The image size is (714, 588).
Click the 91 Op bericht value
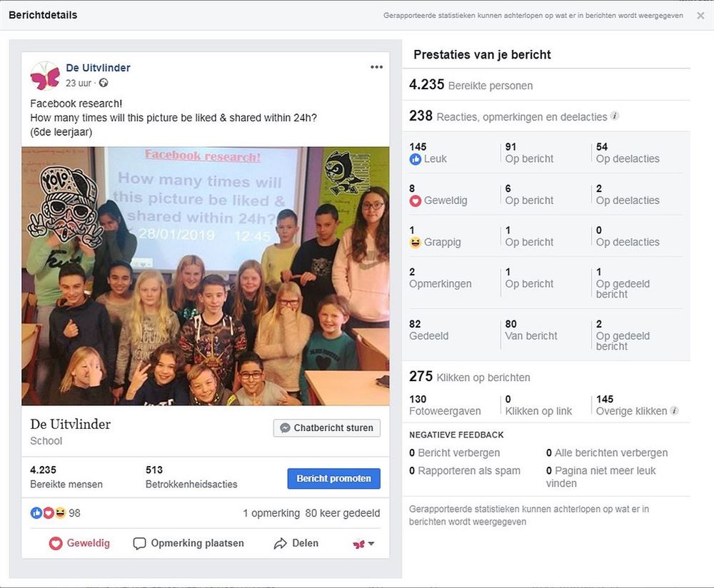pyautogui.click(x=529, y=153)
